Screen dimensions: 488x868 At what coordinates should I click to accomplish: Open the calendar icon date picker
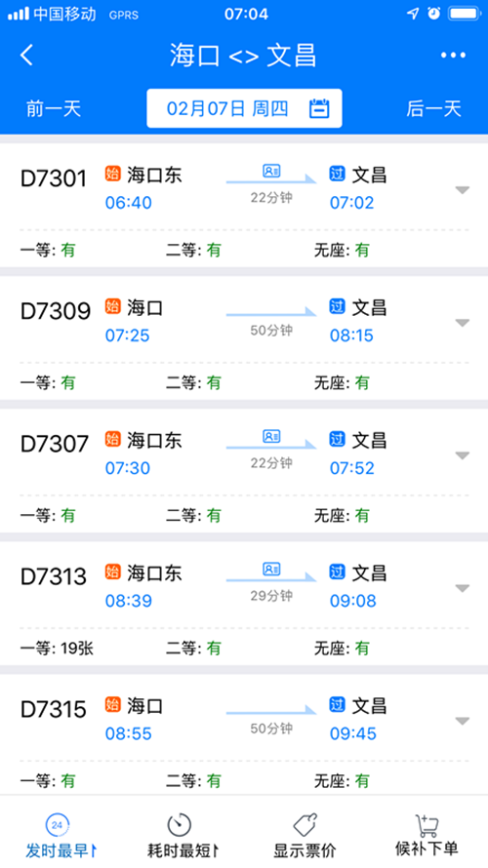pyautogui.click(x=319, y=108)
